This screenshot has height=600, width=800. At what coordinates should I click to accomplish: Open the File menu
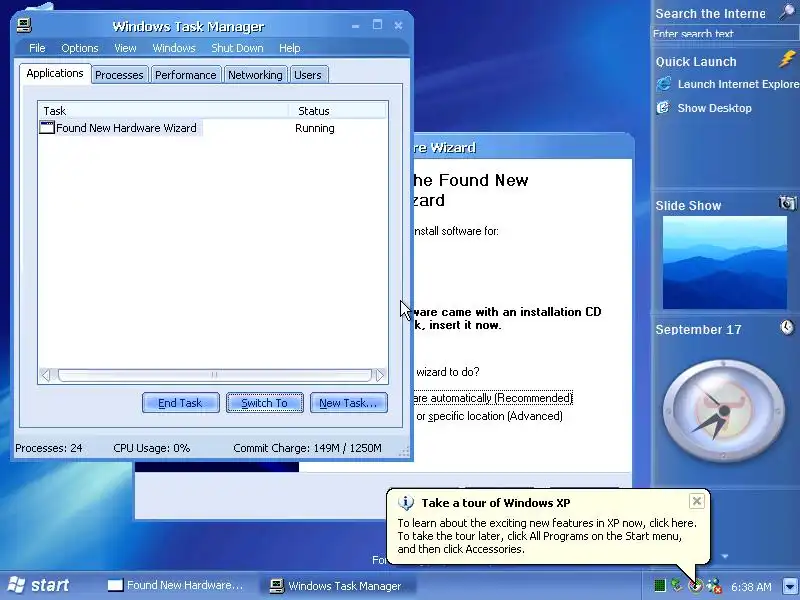point(37,48)
